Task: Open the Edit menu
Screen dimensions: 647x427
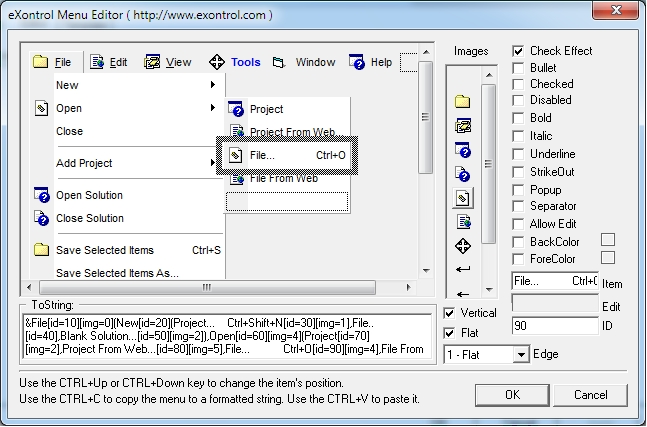Action: [x=109, y=62]
